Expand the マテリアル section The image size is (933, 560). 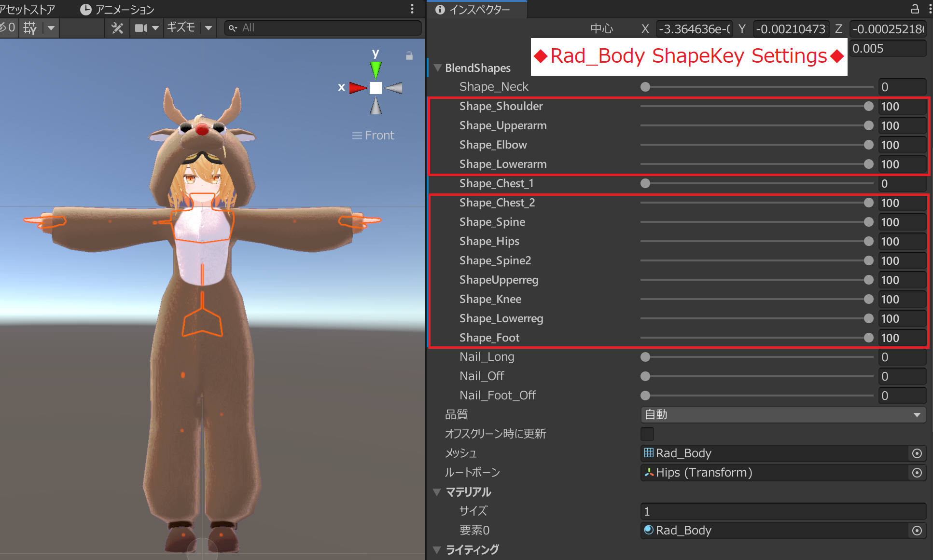pyautogui.click(x=437, y=492)
